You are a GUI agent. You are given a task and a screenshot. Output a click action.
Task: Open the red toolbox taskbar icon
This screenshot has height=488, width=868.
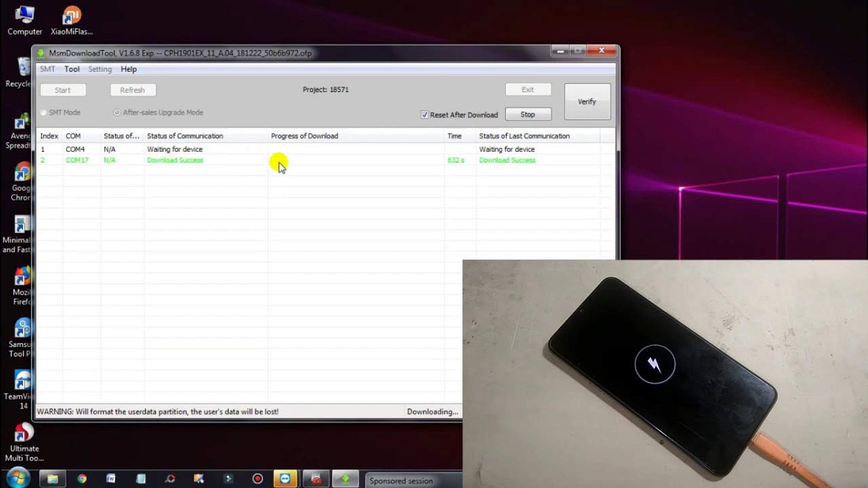point(316,479)
